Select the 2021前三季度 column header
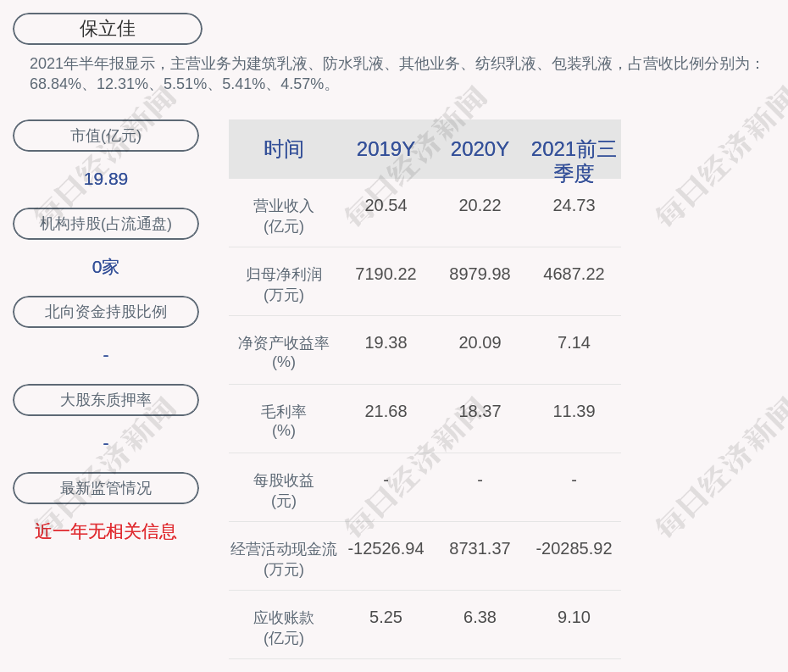Image resolution: width=788 pixels, height=672 pixels. tap(574, 160)
